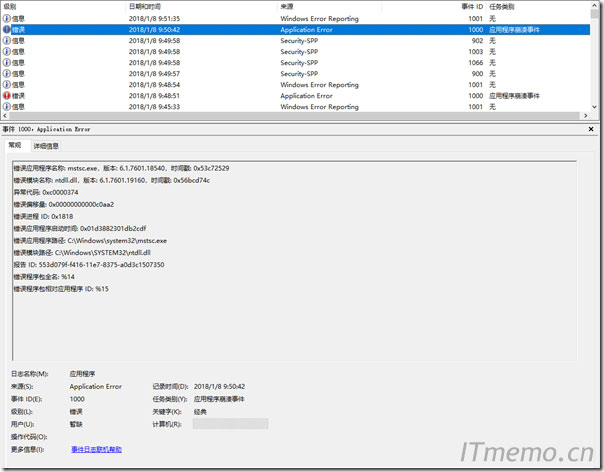The image size is (604, 472).
Task: Click the 记录时间 value 2018/1/8 9:50:42
Action: 219,386
